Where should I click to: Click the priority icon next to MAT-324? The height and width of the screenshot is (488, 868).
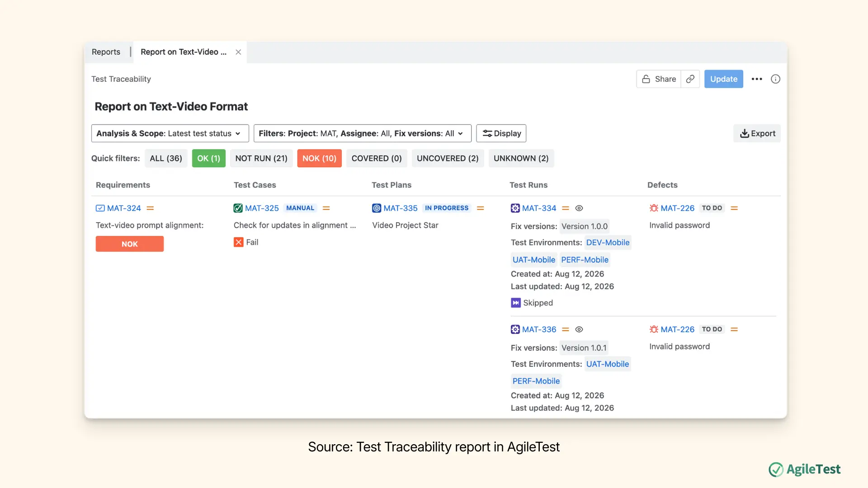coord(151,208)
